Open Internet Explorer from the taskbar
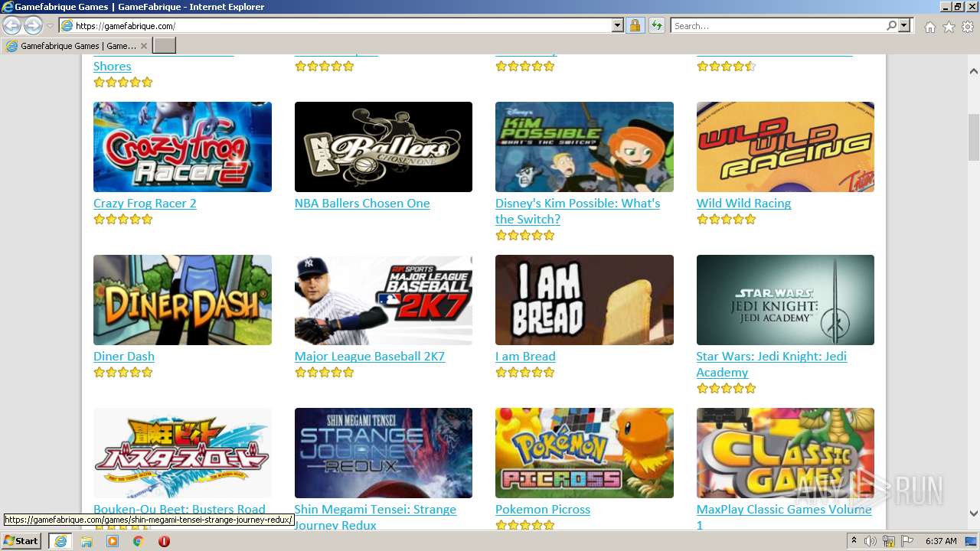The width and height of the screenshot is (980, 551). coord(60,541)
